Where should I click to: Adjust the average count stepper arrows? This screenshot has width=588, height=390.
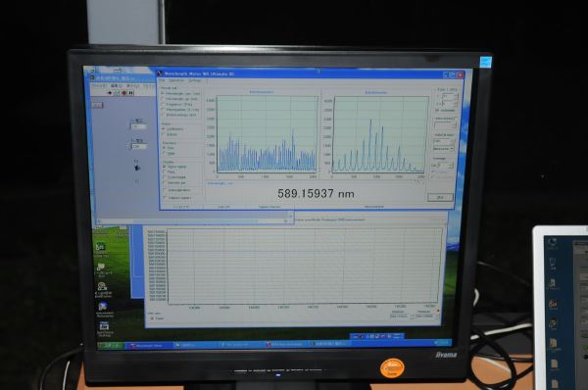451,165
